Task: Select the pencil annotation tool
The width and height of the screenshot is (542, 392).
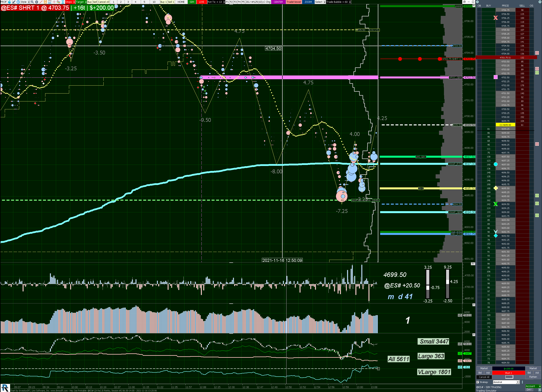Action: 14,2
